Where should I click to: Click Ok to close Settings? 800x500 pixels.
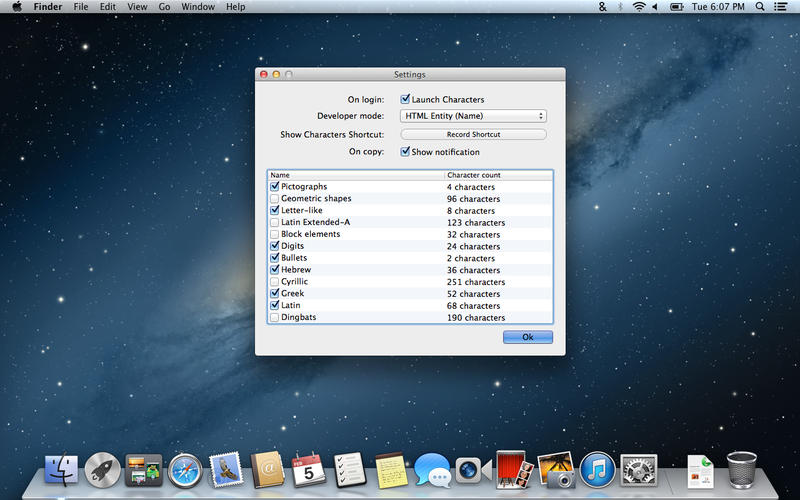528,337
